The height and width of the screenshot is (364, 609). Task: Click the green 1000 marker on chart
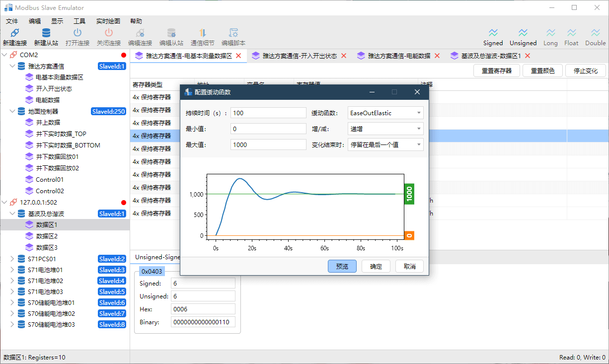pyautogui.click(x=409, y=194)
